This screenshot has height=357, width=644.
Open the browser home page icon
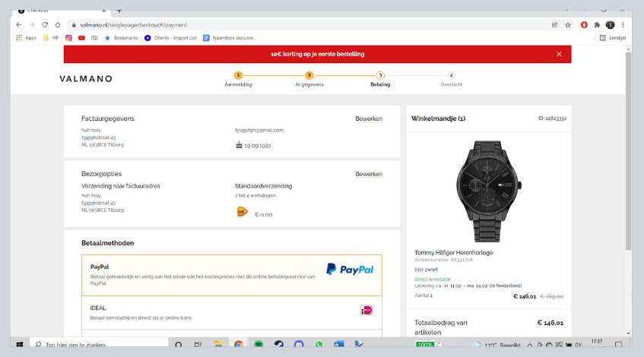click(x=58, y=25)
